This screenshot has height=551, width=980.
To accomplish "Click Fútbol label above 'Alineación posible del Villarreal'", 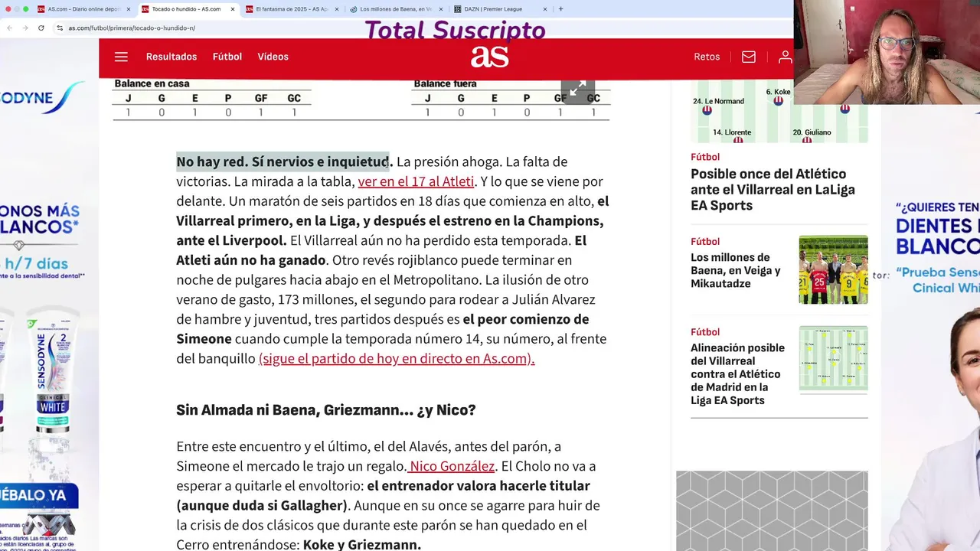I will (x=705, y=332).
